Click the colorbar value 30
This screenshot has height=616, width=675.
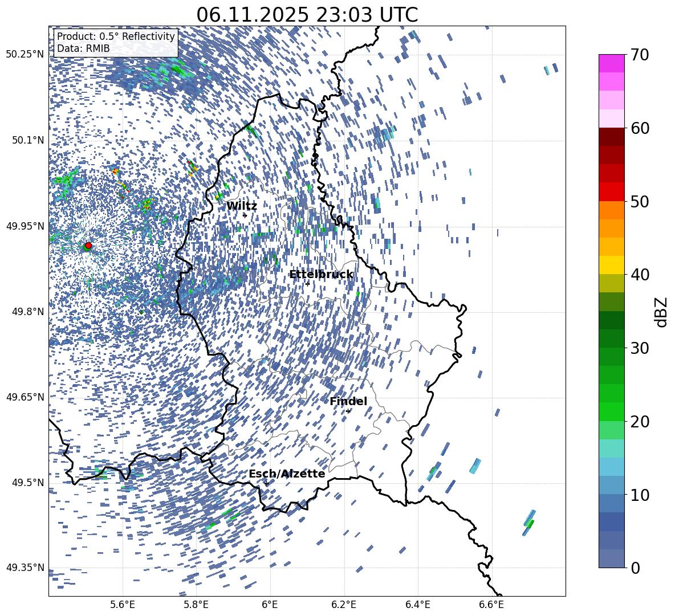(x=640, y=348)
